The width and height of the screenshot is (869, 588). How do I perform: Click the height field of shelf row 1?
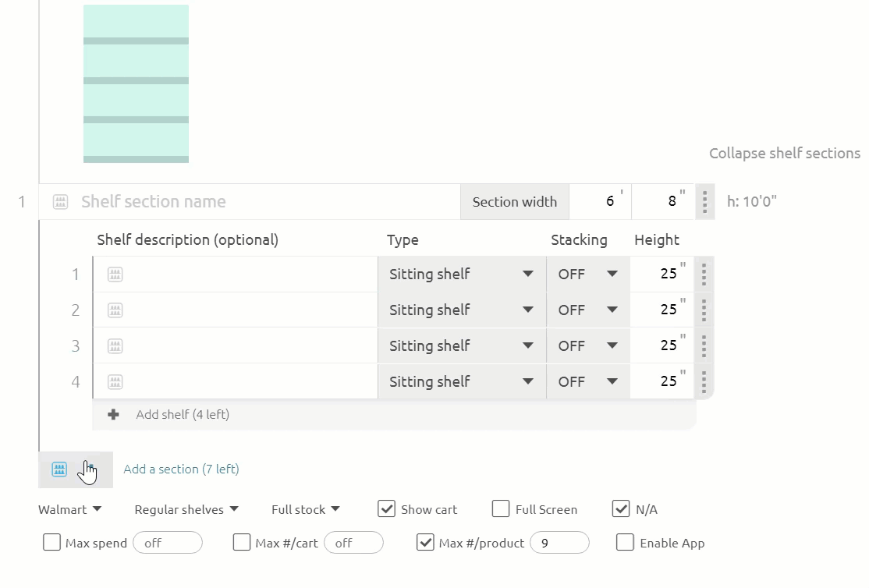click(x=662, y=275)
